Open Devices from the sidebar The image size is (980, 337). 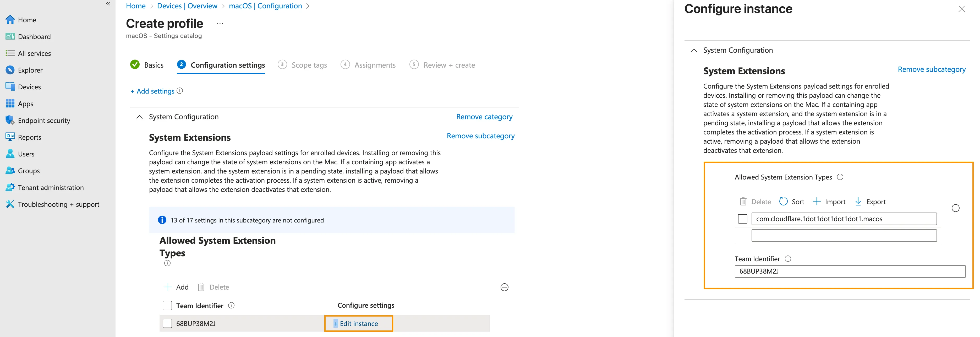coord(29,87)
